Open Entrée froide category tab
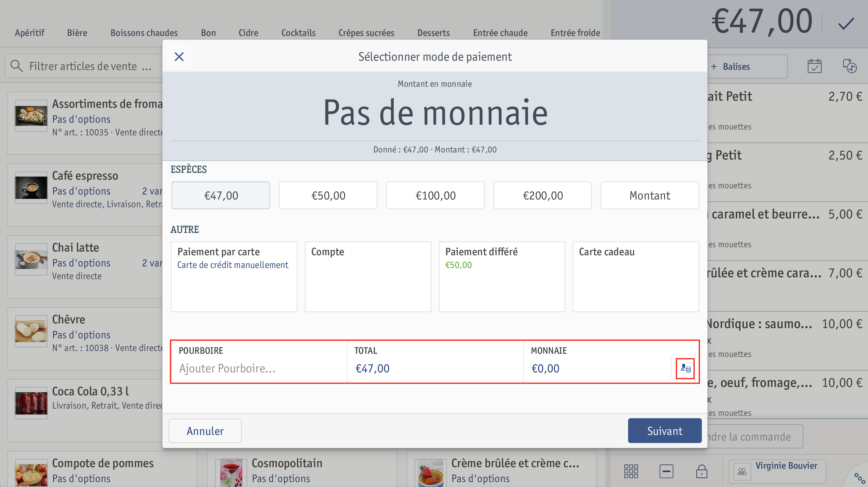Viewport: 868px width, 487px height. (x=575, y=33)
